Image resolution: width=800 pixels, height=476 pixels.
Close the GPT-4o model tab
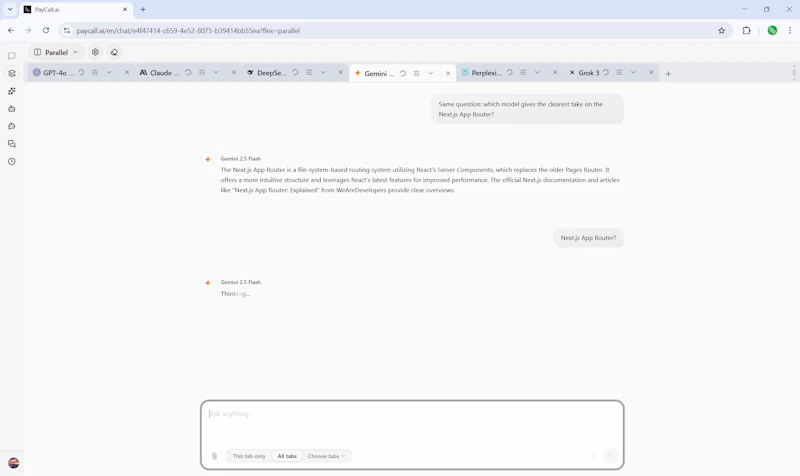tap(127, 73)
